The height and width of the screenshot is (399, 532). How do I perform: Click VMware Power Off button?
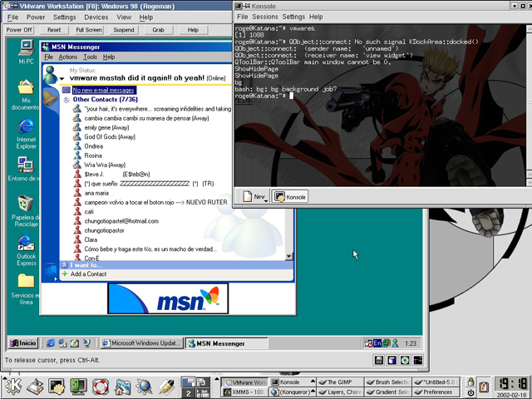[x=19, y=30]
